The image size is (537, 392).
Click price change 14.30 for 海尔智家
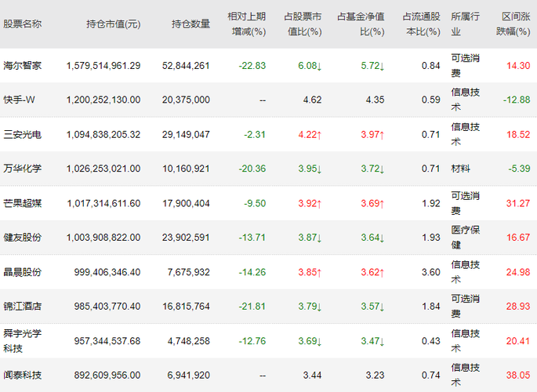click(x=518, y=65)
